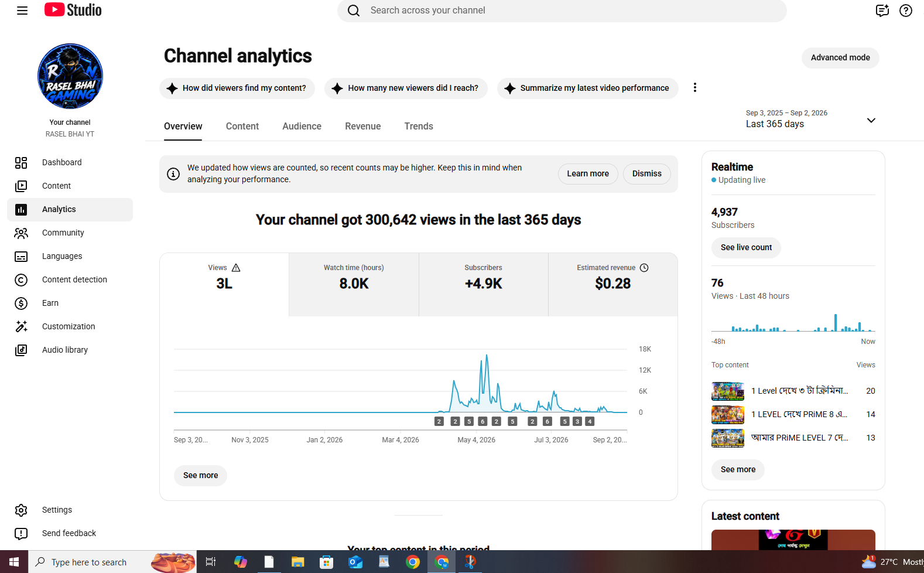Screen dimensions: 924x573
Task: Open Content detection in the sidebar
Action: click(70, 279)
